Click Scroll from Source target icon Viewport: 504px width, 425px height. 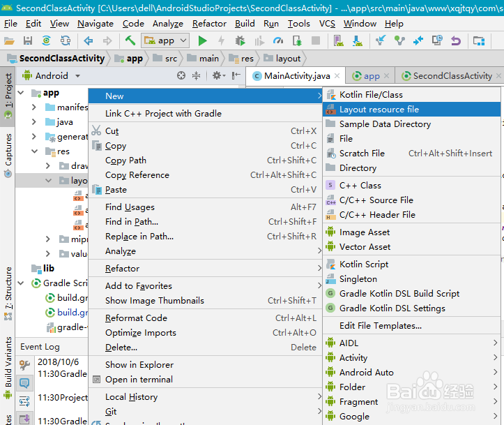click(181, 75)
